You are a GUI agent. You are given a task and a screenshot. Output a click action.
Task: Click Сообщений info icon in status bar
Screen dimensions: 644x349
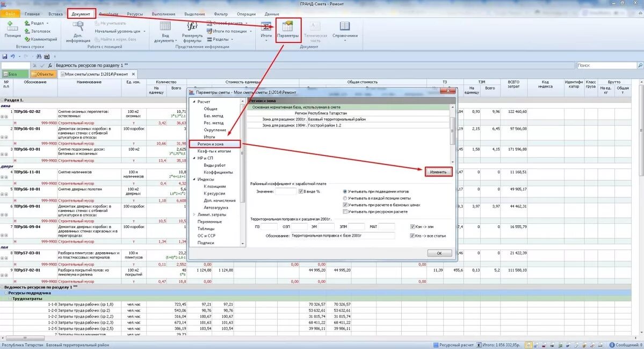click(612, 345)
